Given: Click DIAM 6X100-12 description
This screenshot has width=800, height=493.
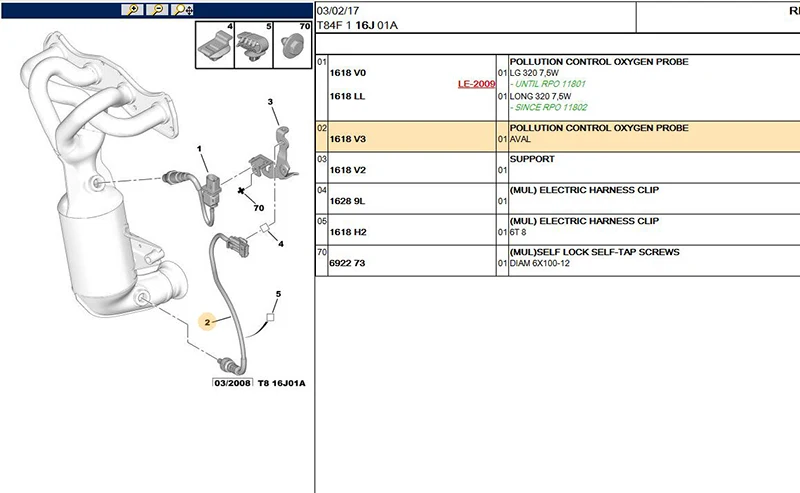Looking at the screenshot, I should (539, 263).
